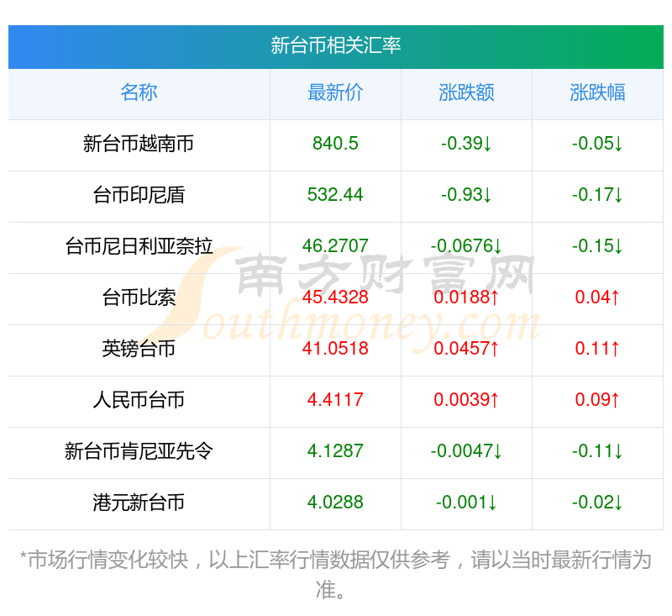Click the 532.44 latest price value
672x616 pixels.
coord(335,195)
